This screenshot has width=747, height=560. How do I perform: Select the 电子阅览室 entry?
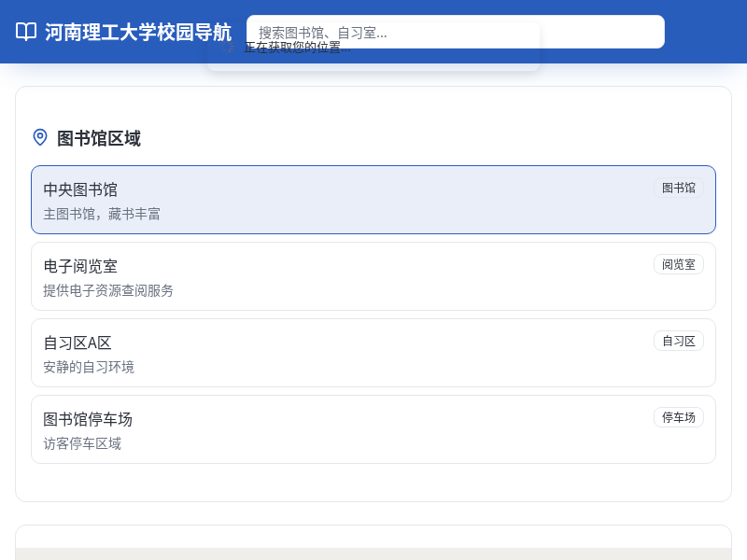coord(373,275)
